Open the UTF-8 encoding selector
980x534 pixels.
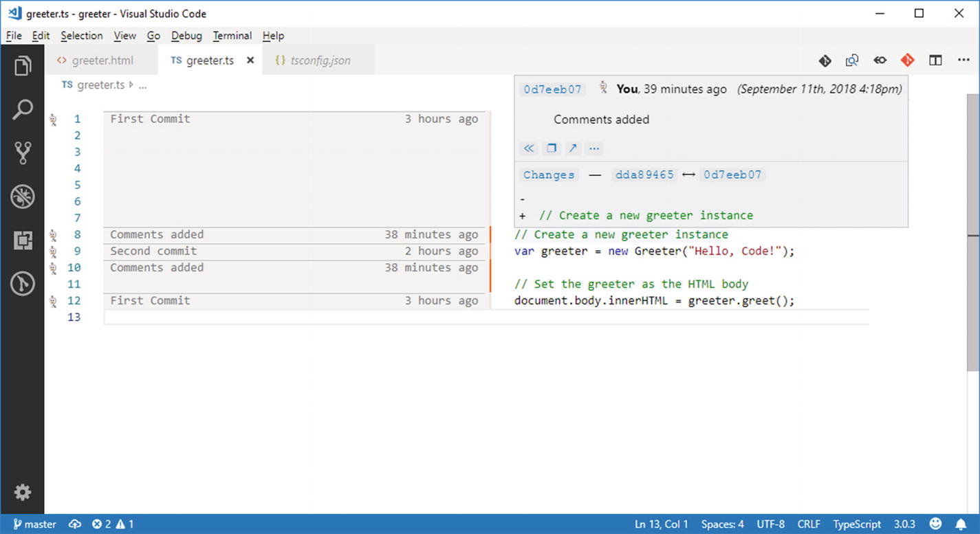coord(770,524)
